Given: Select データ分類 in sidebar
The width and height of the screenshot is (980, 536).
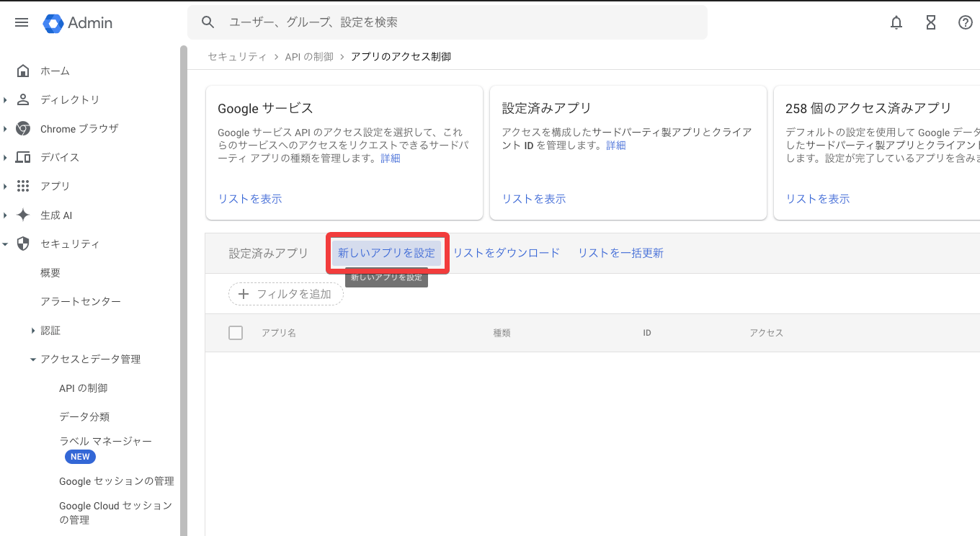Looking at the screenshot, I should [84, 416].
